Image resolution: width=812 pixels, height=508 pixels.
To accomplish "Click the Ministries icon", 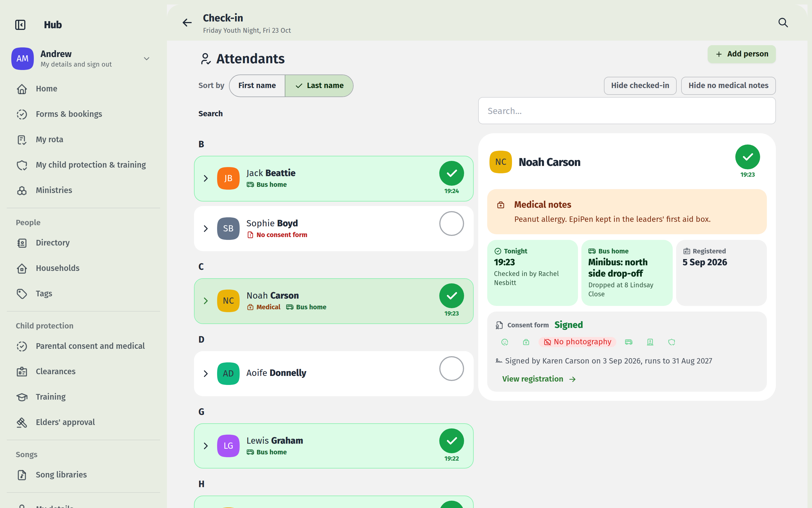I will 22,190.
